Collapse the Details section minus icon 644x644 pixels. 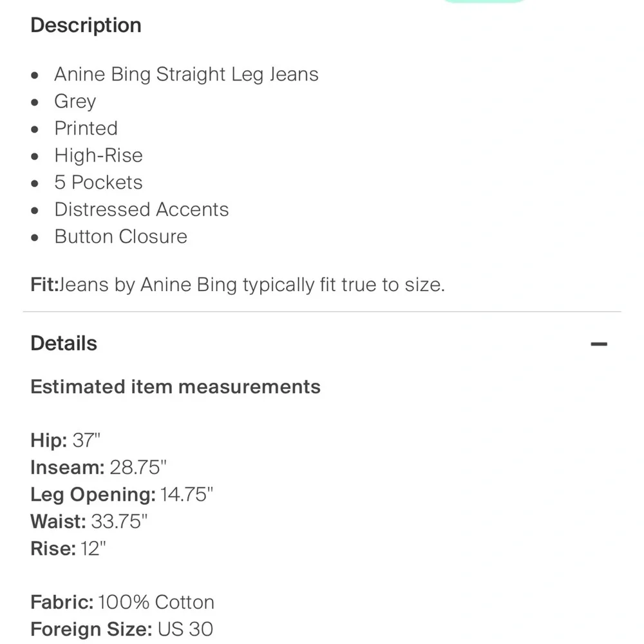[x=598, y=344]
